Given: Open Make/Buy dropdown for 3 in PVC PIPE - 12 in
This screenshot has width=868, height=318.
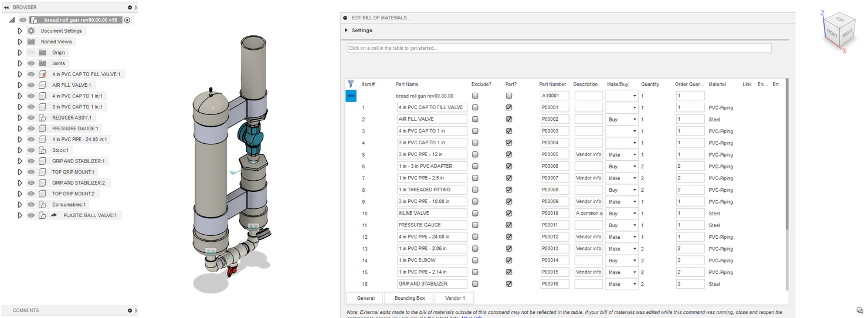Looking at the screenshot, I should [622, 154].
